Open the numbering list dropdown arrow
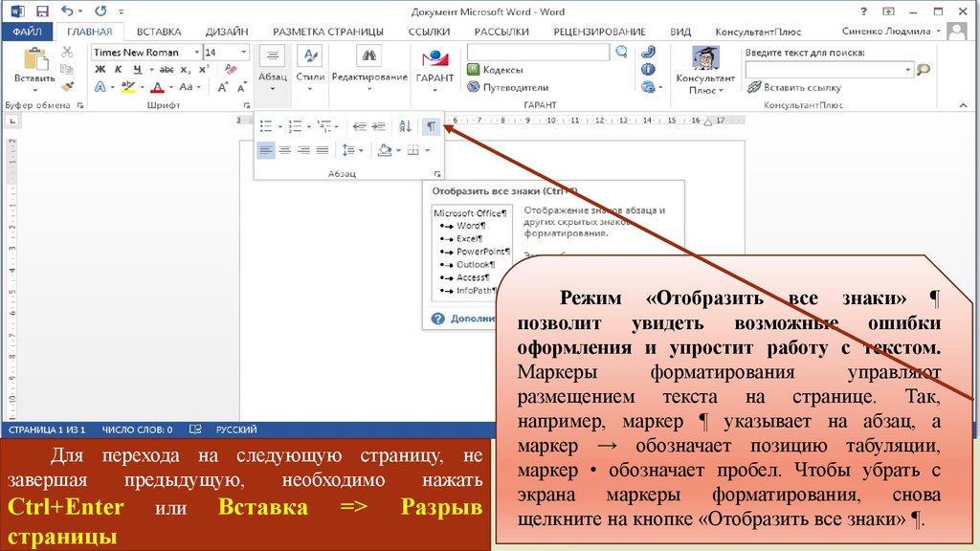This screenshot has height=551, width=980. (309, 127)
